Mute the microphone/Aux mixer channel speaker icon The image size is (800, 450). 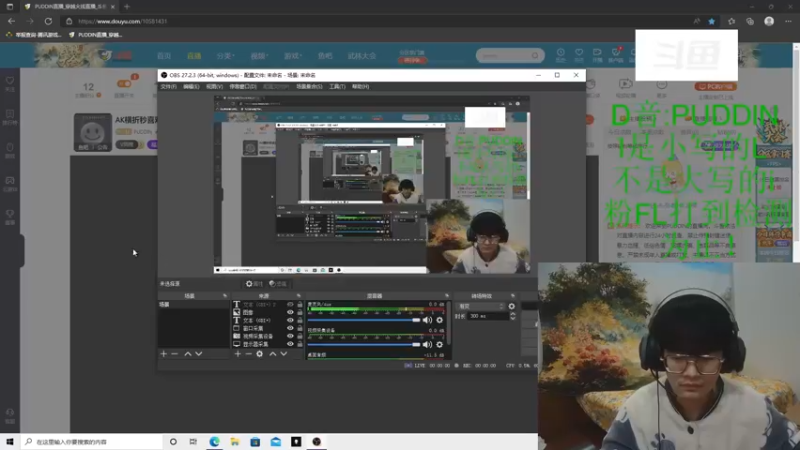click(427, 320)
